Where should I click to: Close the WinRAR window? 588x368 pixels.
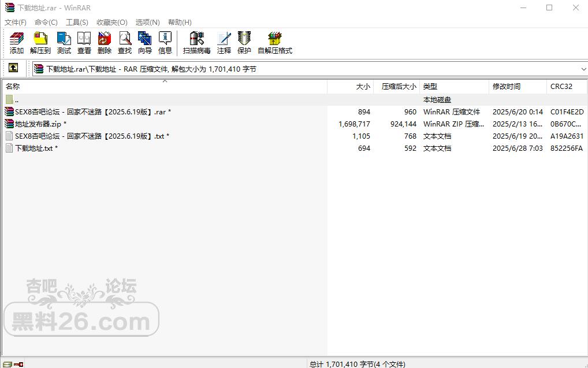pyautogui.click(x=576, y=8)
